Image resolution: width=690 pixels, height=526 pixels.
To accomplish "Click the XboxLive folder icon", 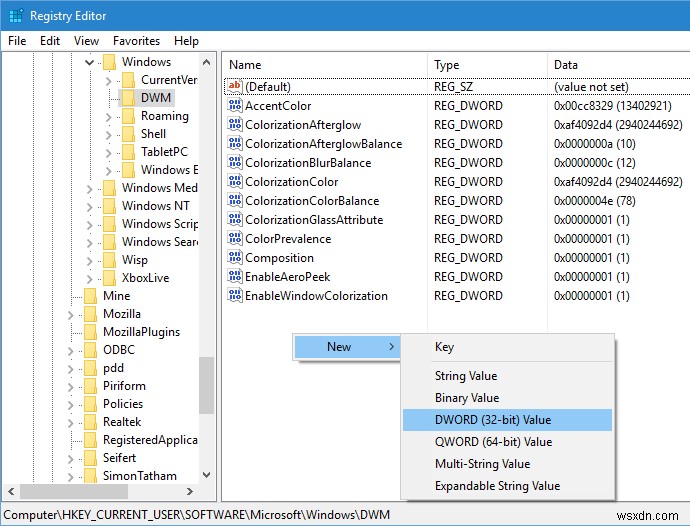I will click(109, 278).
